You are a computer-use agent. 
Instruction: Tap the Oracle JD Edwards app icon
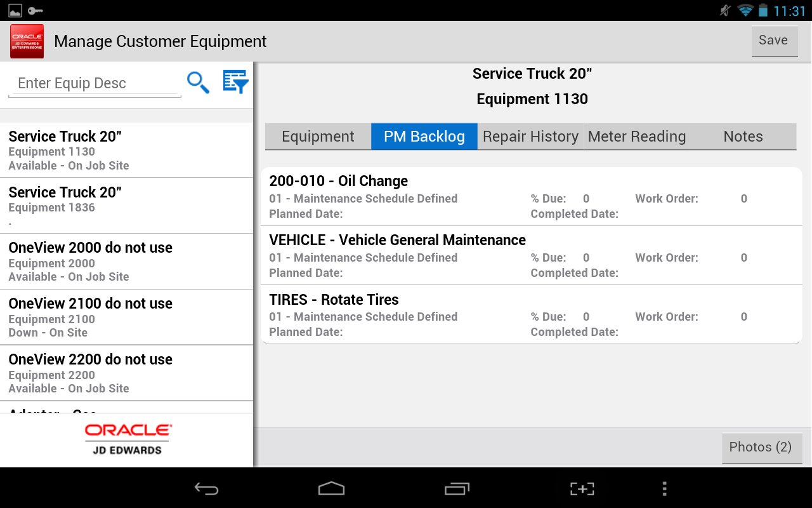[x=27, y=41]
